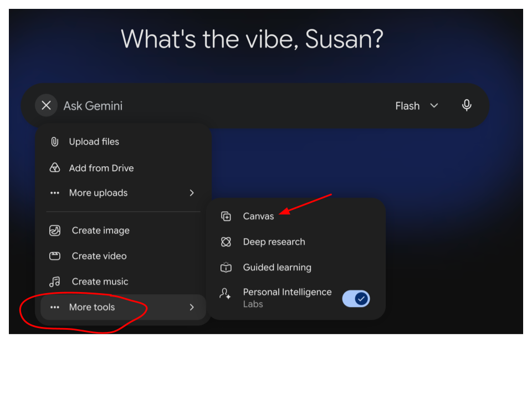Image resolution: width=532 pixels, height=399 pixels.
Task: Open the Flash model selector dropdown
Action: (x=417, y=106)
